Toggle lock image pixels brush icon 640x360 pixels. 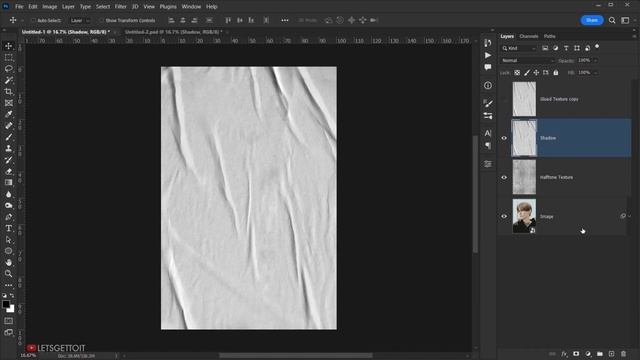(x=527, y=73)
